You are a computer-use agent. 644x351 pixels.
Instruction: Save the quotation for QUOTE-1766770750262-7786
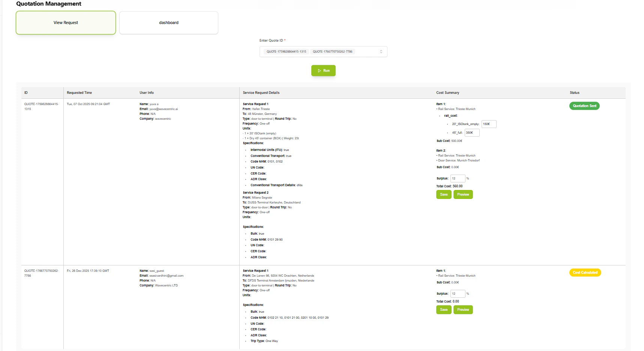click(444, 310)
